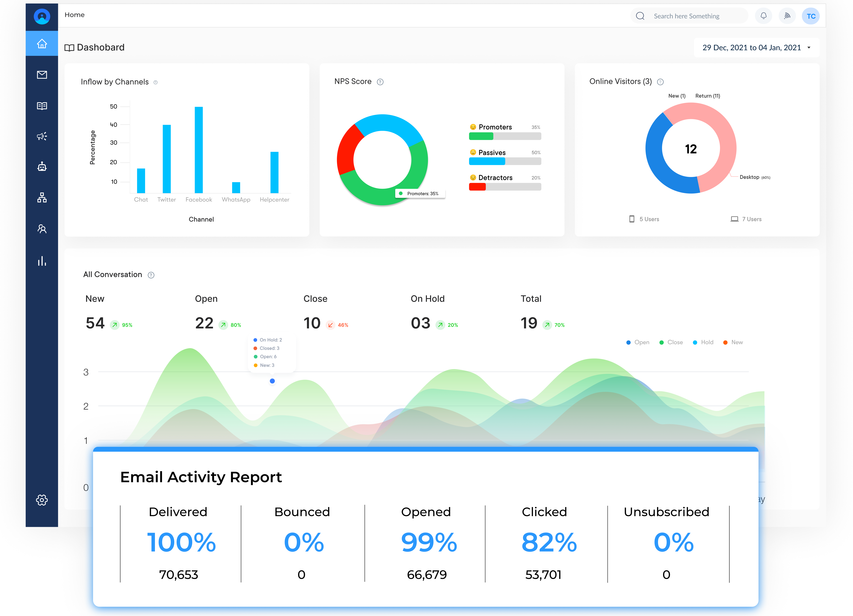Click the Twitter bar in Inflow chart

pyautogui.click(x=167, y=159)
